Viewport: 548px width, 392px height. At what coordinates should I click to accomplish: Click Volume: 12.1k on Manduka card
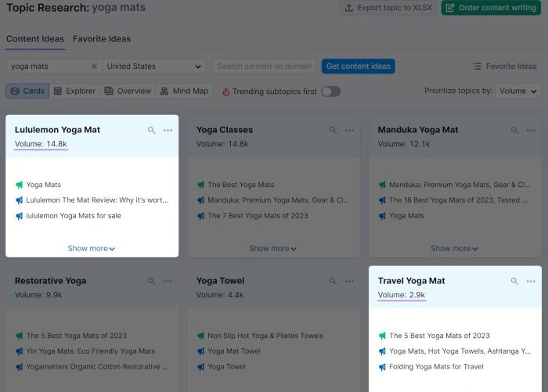tap(404, 144)
